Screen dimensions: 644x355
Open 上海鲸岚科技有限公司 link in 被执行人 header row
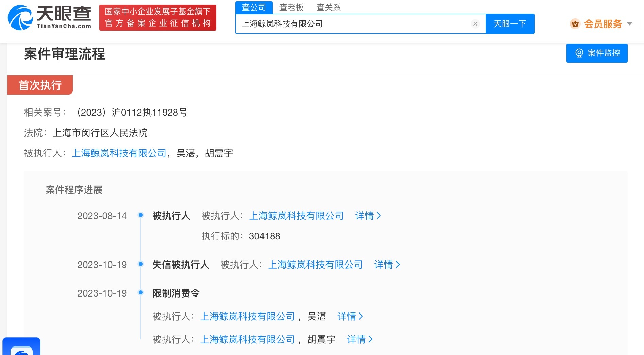tap(119, 153)
